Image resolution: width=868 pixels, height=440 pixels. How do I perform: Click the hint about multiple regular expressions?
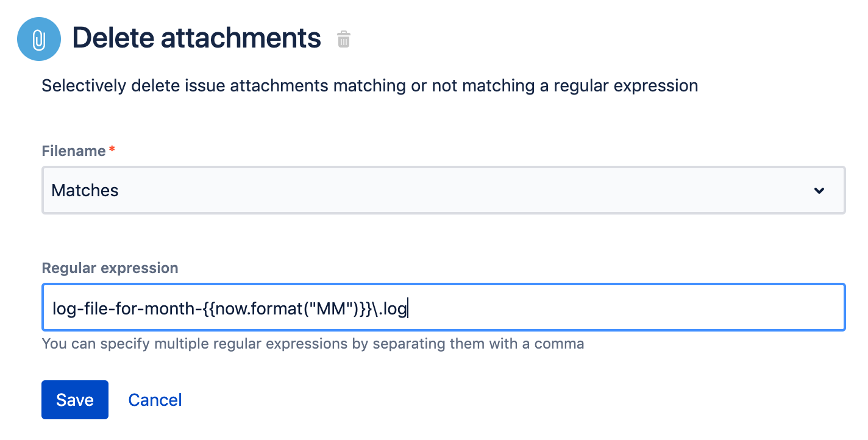coord(313,344)
